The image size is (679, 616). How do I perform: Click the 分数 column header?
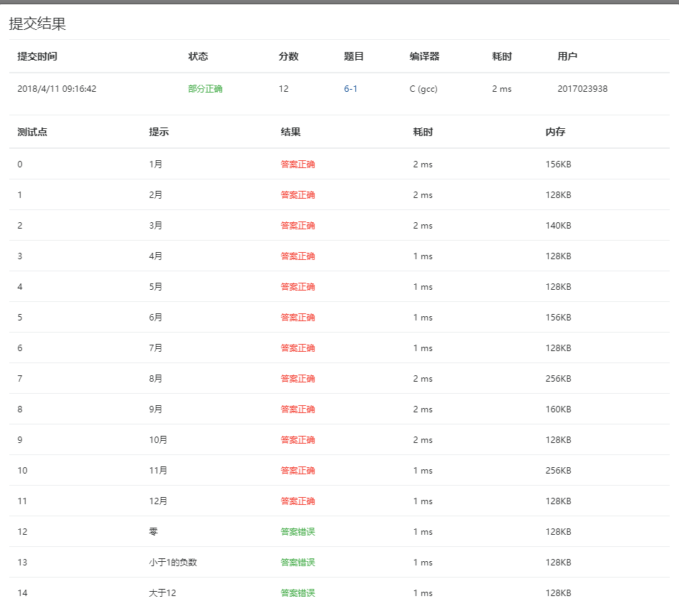289,56
